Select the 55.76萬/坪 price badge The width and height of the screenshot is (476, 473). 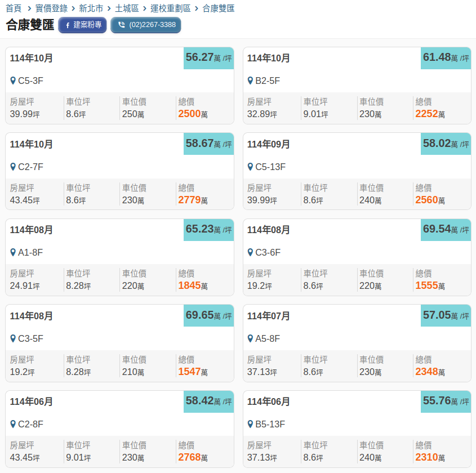[446, 401]
